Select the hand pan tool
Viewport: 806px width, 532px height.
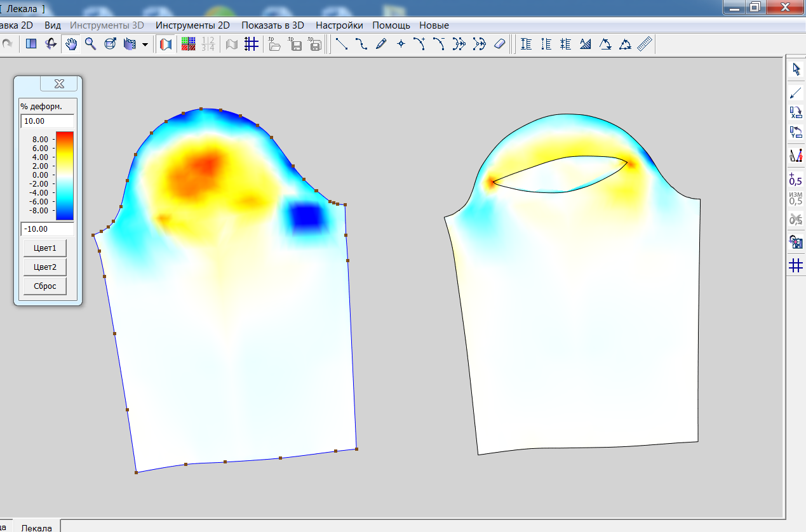coord(72,44)
